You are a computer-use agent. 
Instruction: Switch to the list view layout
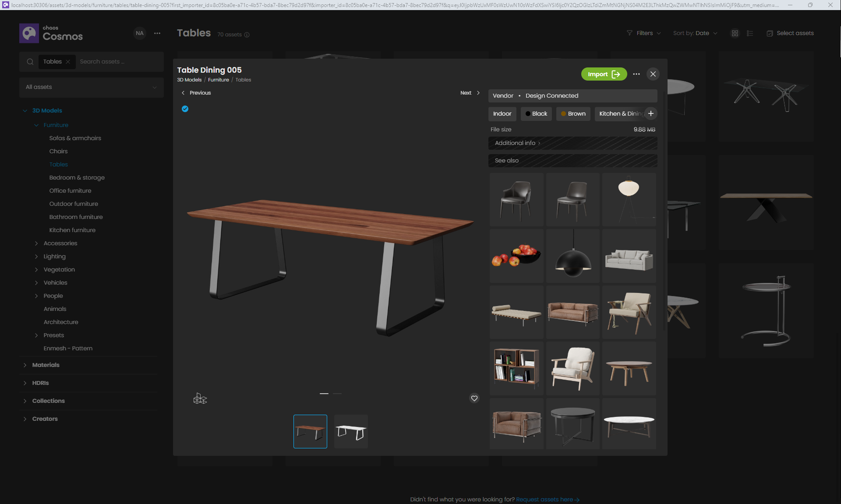click(x=749, y=33)
